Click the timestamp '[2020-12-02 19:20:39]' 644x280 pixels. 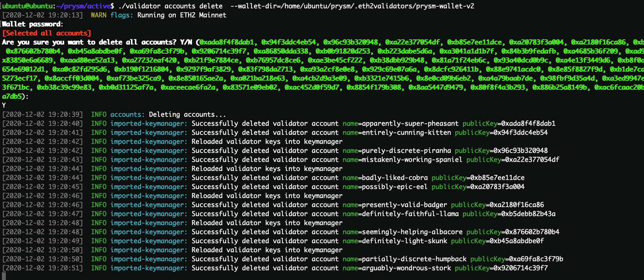pos(43,115)
